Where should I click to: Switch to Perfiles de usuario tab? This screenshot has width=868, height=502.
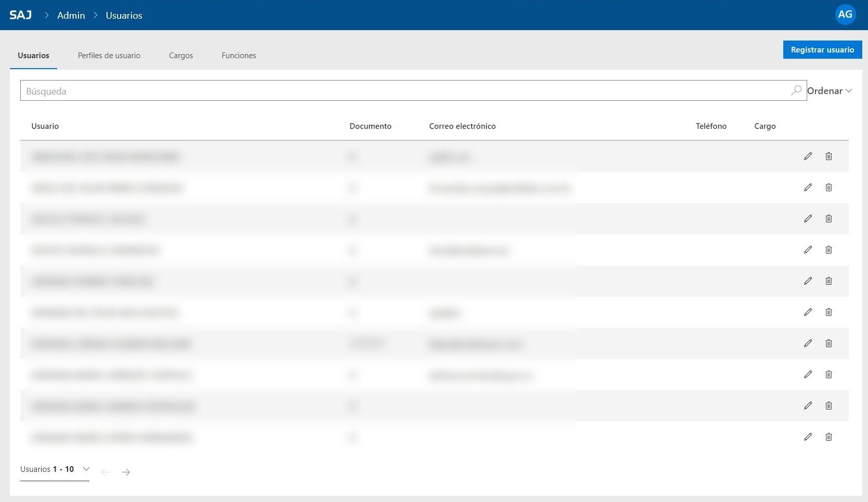109,56
